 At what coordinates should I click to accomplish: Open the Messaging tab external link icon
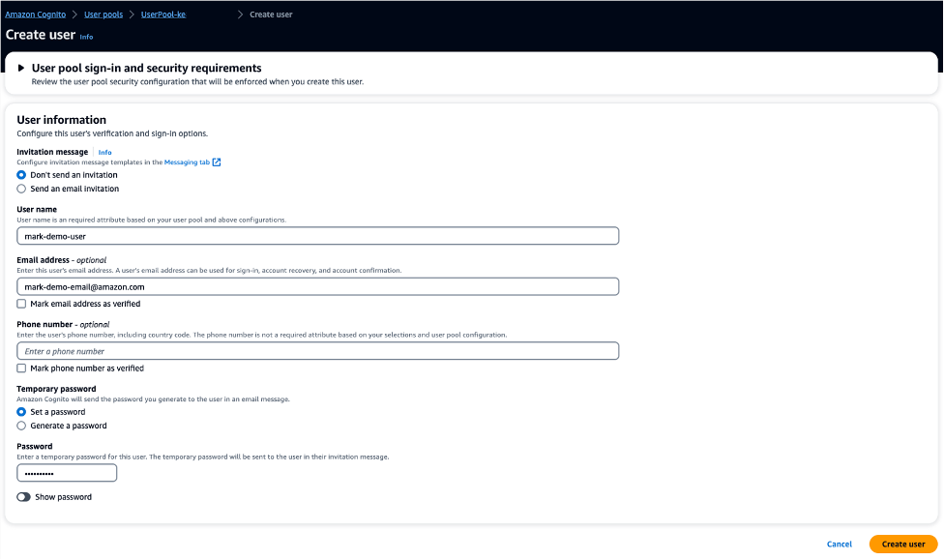tap(215, 162)
